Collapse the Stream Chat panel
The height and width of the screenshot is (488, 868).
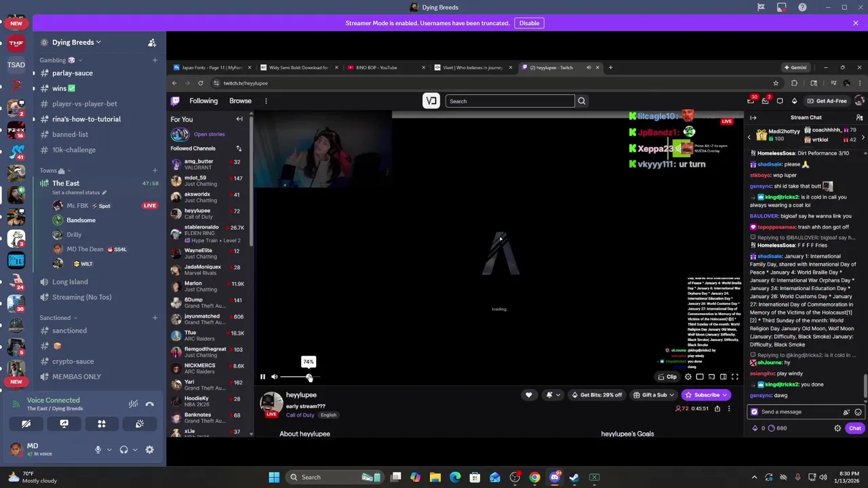753,118
